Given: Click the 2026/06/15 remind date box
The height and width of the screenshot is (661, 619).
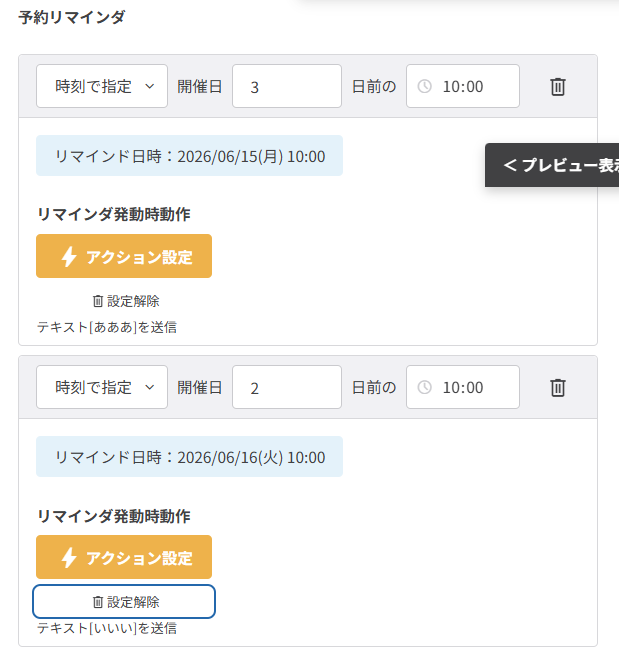Looking at the screenshot, I should (189, 156).
